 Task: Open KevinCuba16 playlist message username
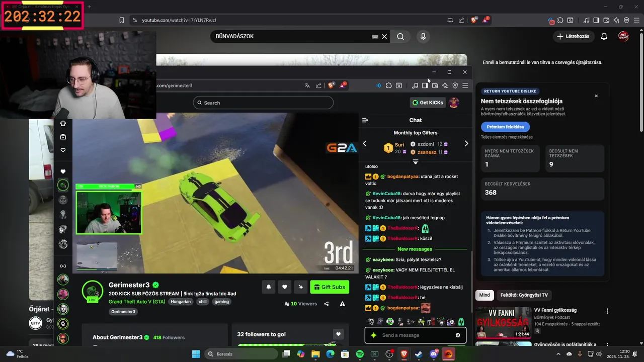(x=386, y=194)
